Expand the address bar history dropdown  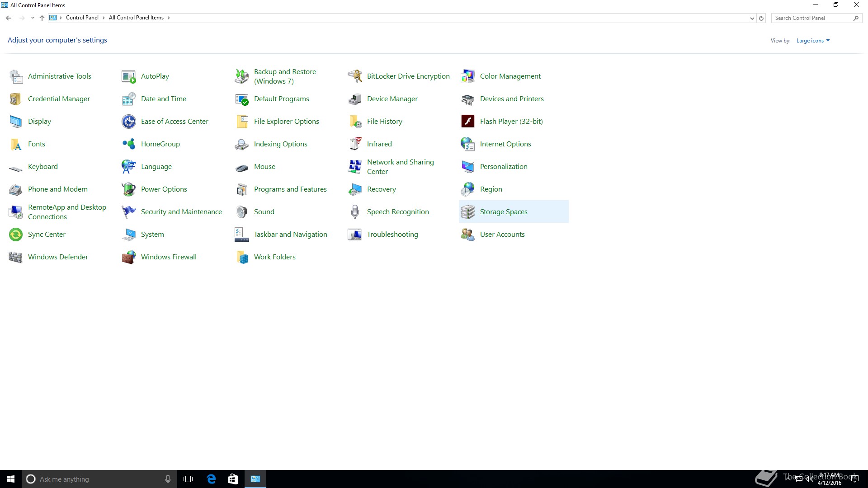[x=752, y=18]
